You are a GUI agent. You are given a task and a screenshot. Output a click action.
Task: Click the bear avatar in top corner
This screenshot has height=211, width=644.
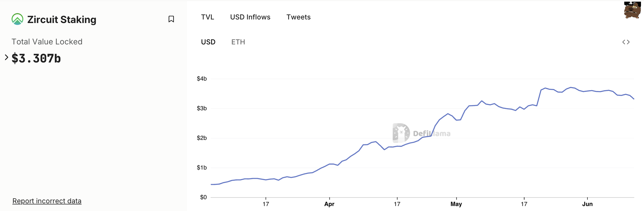[x=632, y=10]
